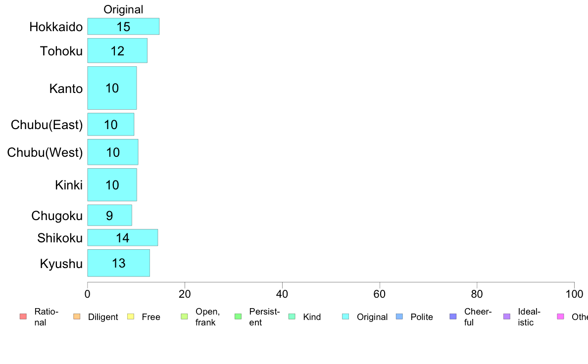Click the Kind legend swatch
The width and height of the screenshot is (588, 364).
coord(292,317)
